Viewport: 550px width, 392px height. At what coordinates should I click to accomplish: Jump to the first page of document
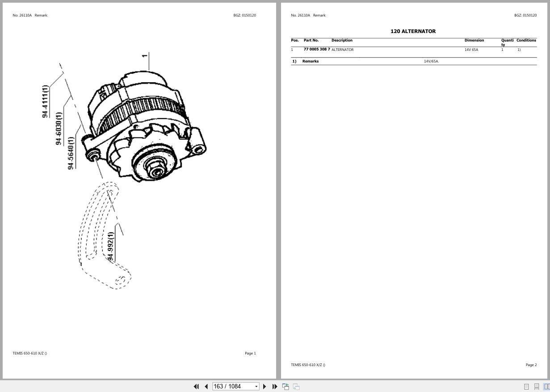coord(196,387)
